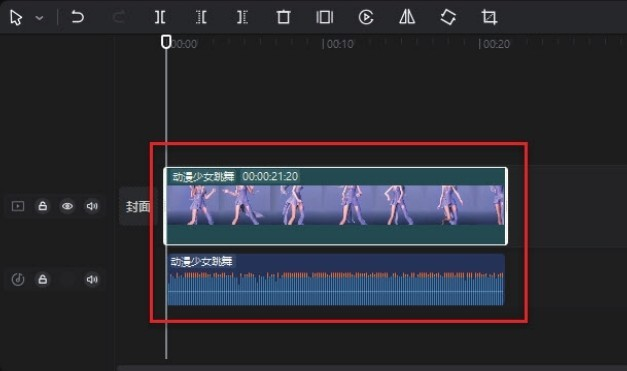Delete right of playhead split tool
627x371 pixels.
coord(242,17)
